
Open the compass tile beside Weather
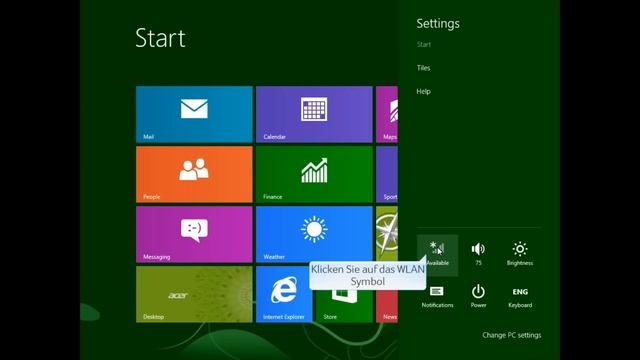[x=387, y=233]
